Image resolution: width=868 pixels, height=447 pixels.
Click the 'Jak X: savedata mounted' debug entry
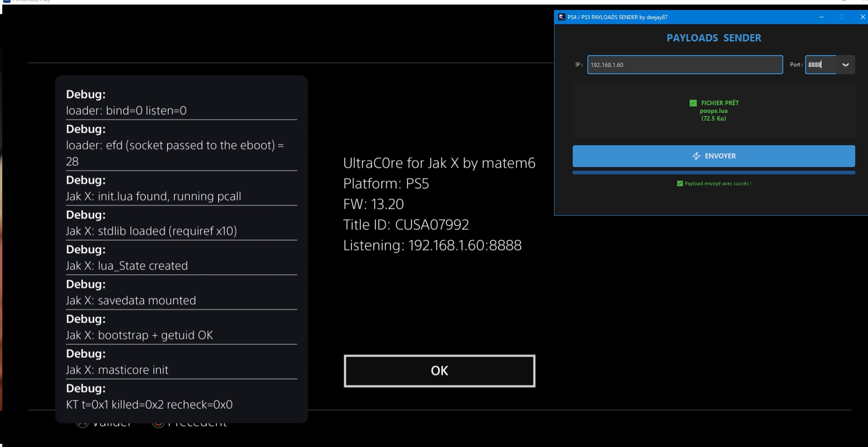pos(131,300)
